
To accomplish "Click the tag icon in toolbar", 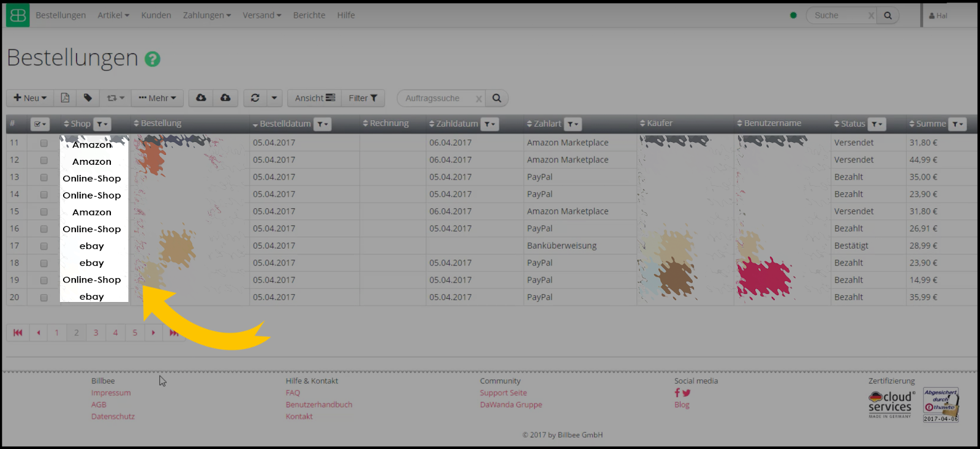I will coord(88,98).
